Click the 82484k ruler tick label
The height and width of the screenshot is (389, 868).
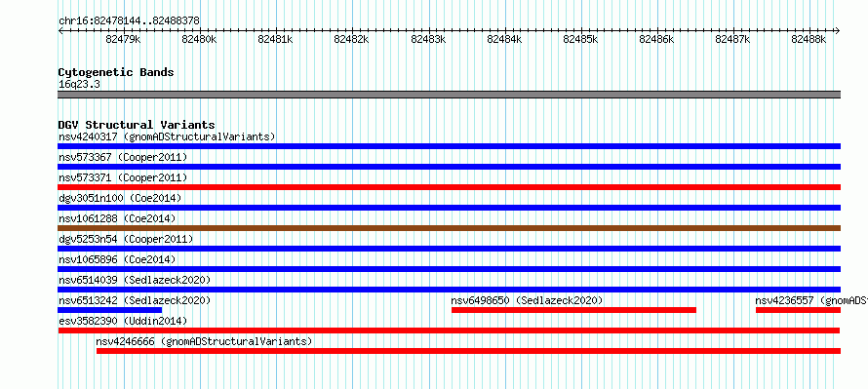(x=504, y=39)
